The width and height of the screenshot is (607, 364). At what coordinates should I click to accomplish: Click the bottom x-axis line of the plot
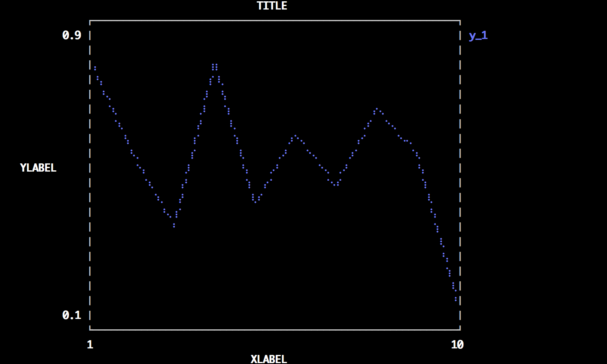coord(275,330)
